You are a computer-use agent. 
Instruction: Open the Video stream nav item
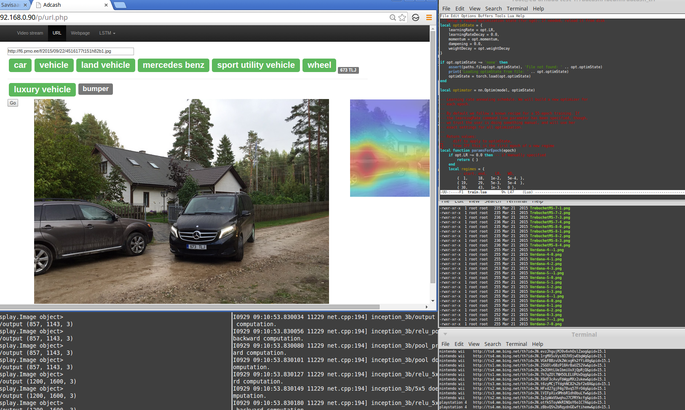pyautogui.click(x=30, y=33)
